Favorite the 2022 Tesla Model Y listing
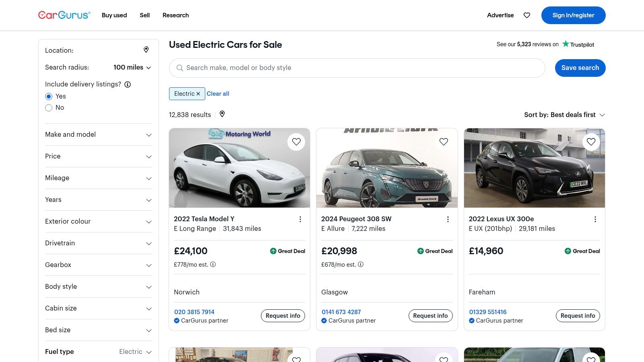Screen dimensions: 644x362 [x=296, y=142]
